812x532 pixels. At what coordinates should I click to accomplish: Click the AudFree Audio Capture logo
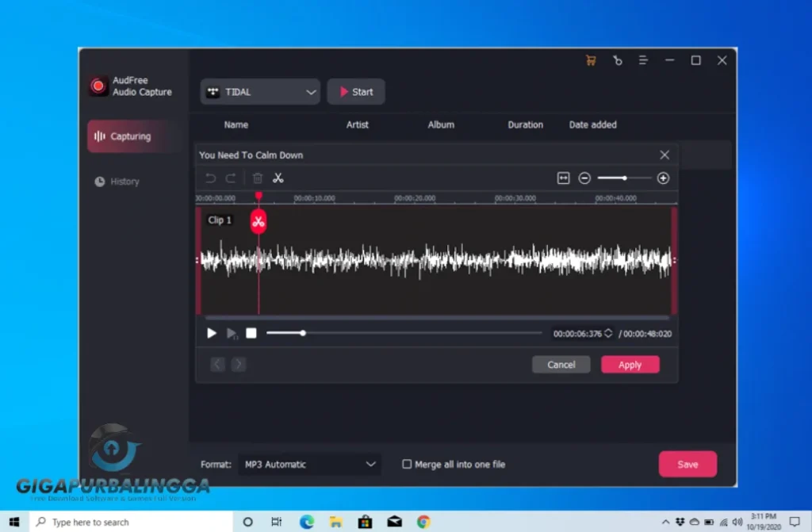point(98,86)
